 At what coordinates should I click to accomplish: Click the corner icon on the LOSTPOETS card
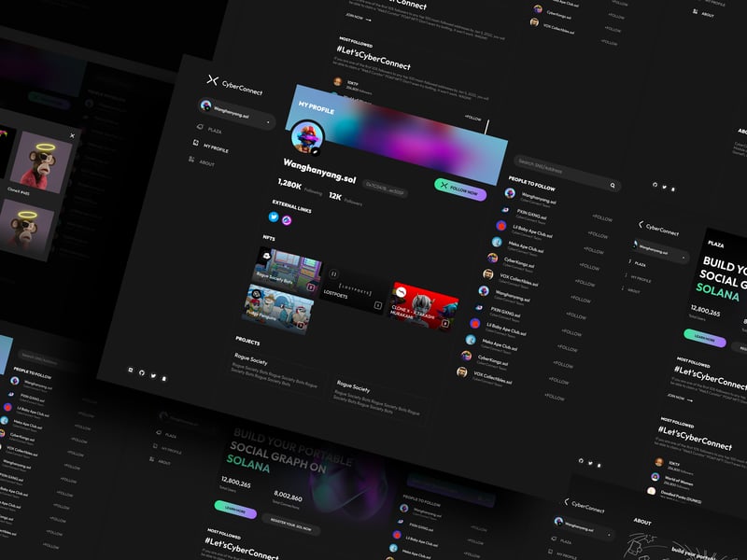click(x=378, y=305)
